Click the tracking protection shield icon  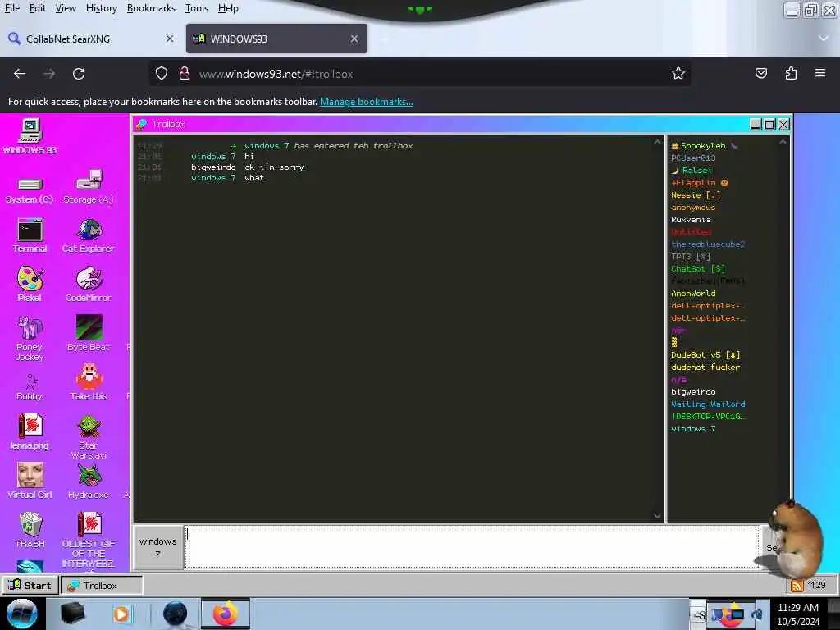tap(162, 74)
